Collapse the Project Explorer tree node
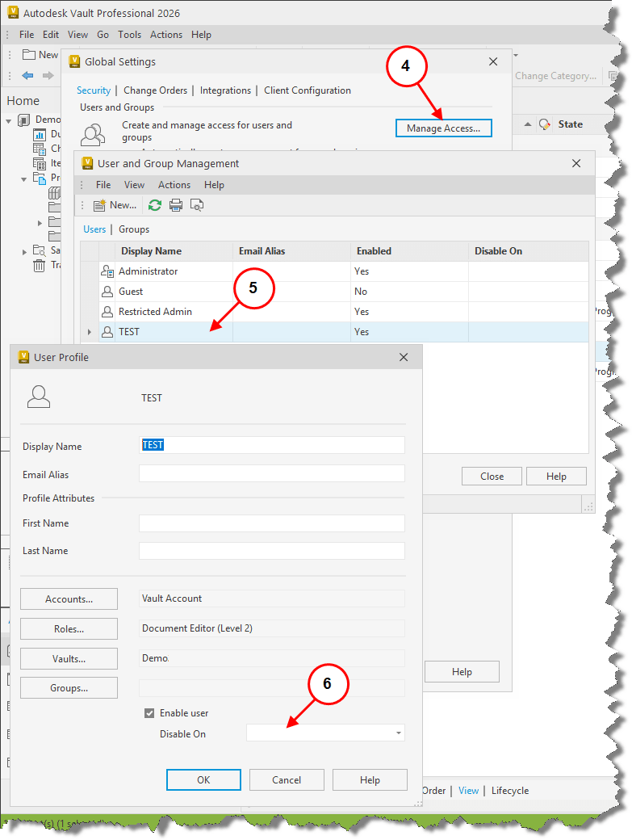 [24, 179]
